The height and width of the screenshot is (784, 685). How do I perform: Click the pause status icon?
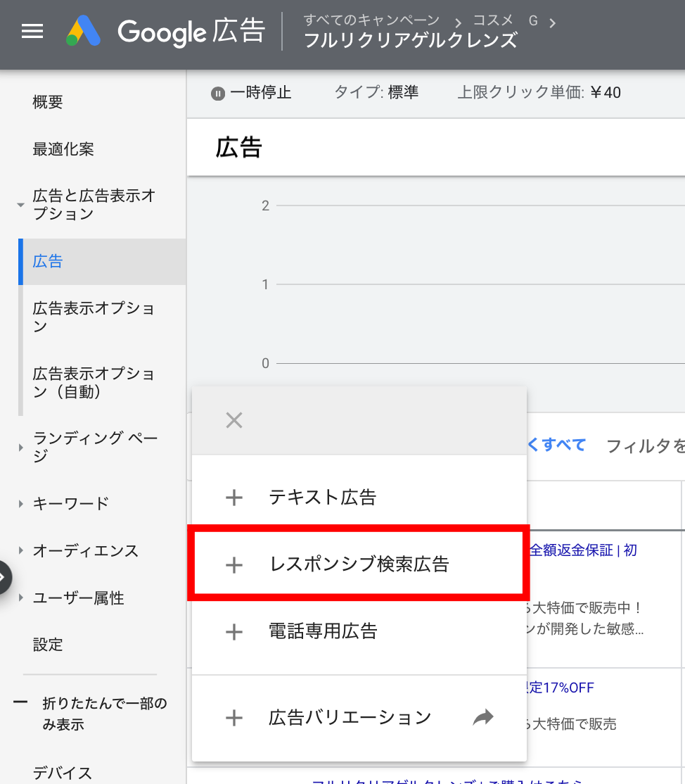point(218,94)
